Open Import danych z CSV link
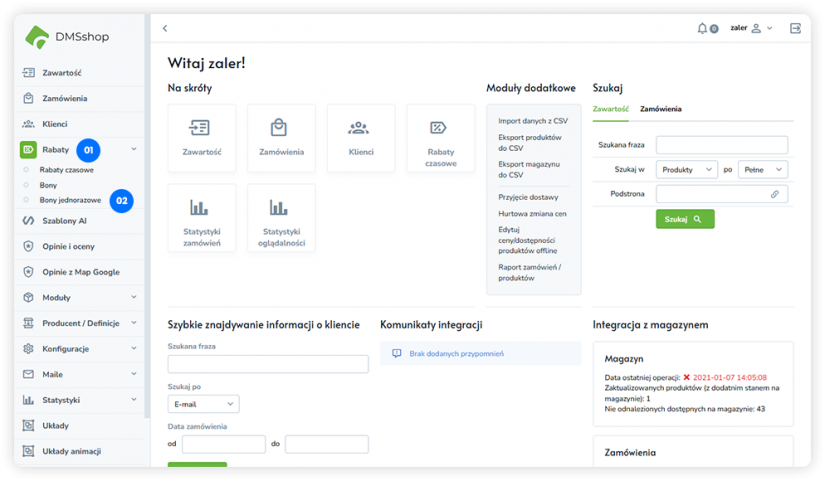 pos(532,121)
